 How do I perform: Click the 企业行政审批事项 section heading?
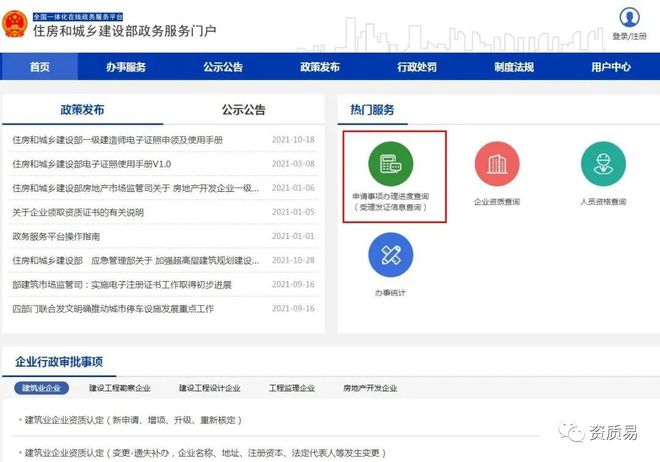pyautogui.click(x=59, y=361)
